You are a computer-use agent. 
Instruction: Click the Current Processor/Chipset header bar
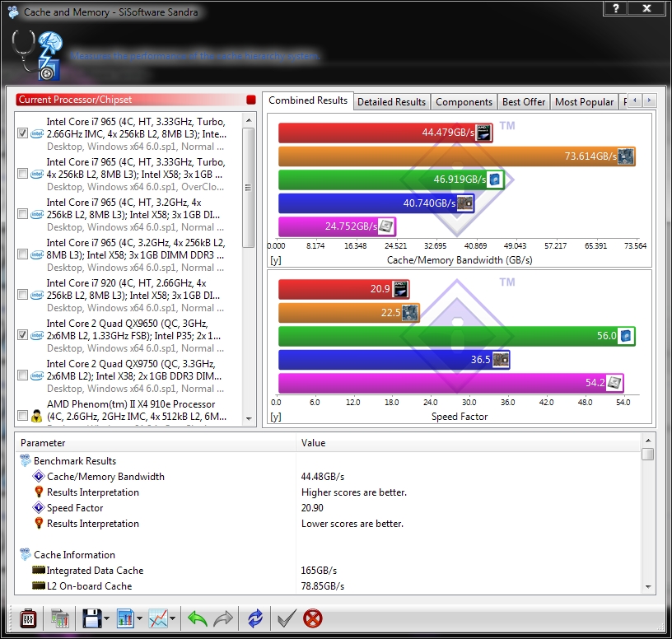[135, 100]
